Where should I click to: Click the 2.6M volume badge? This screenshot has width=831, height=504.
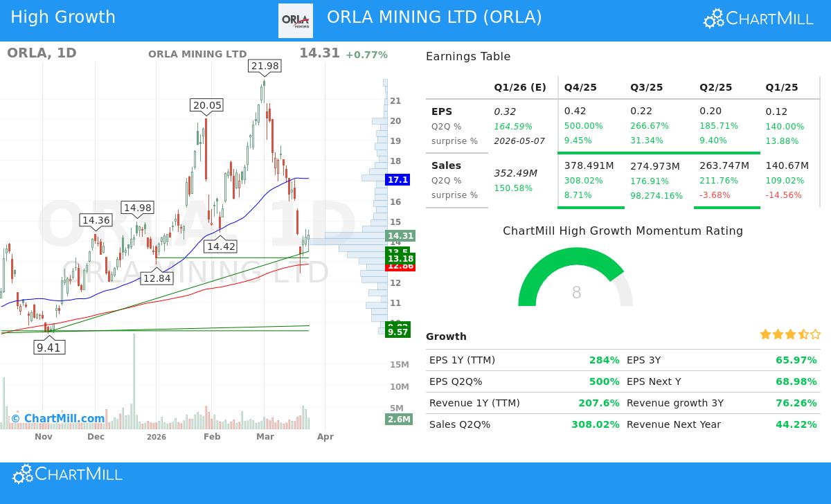(398, 419)
